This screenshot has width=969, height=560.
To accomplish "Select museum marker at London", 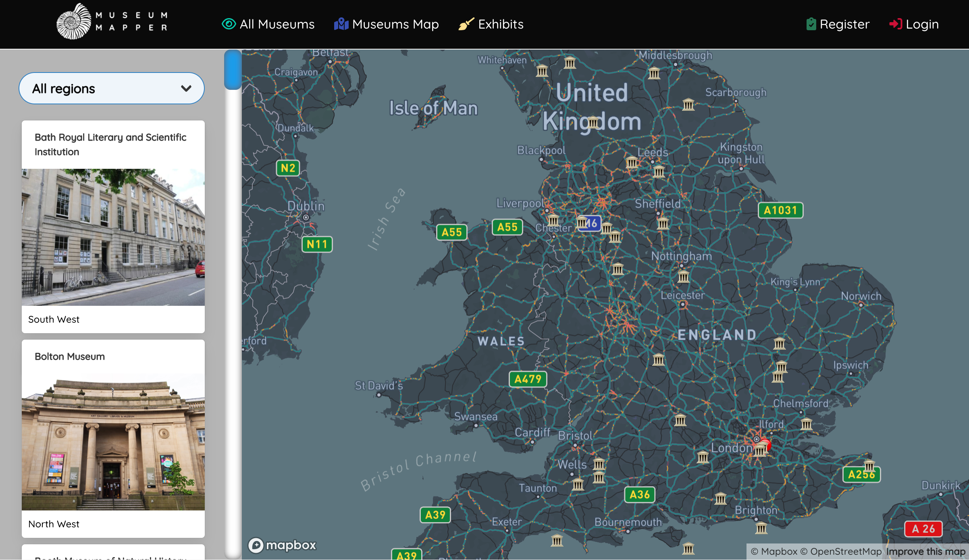I will click(x=760, y=450).
